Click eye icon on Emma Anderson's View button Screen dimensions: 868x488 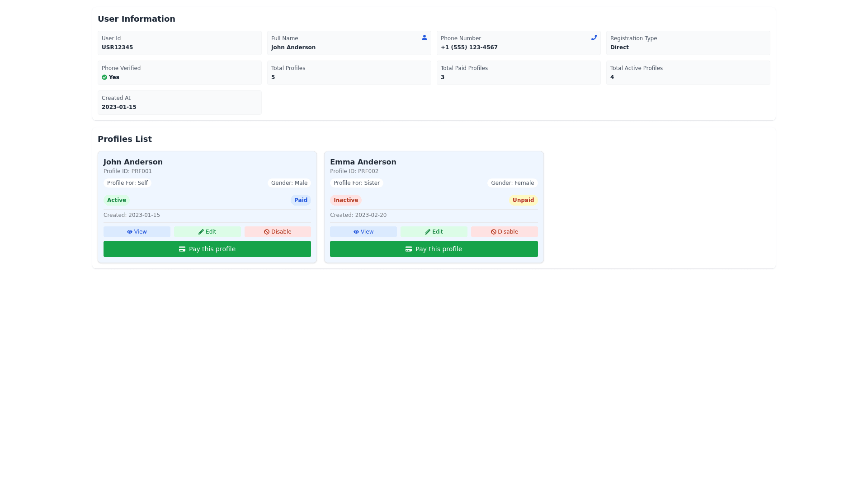click(356, 232)
